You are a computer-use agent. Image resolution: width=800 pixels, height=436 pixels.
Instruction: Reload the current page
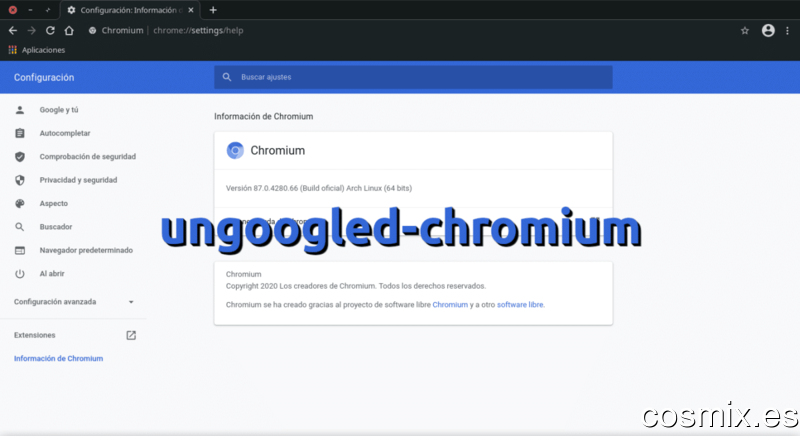click(50, 31)
